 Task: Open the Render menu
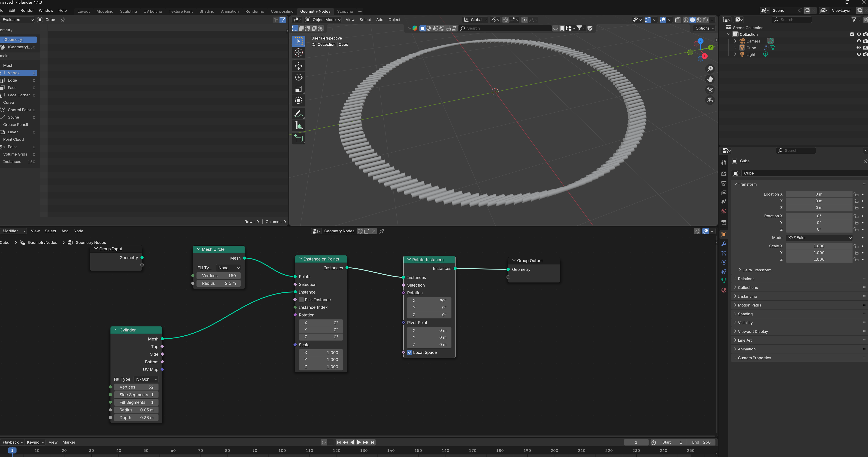pos(27,10)
